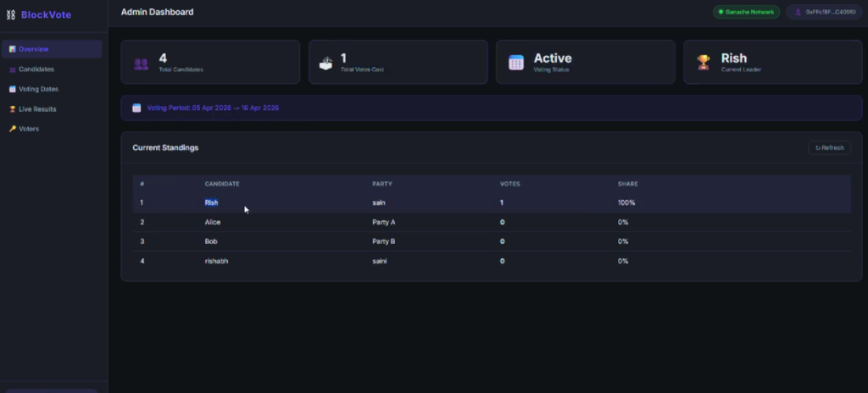Click rishabh's 0% share value
Image resolution: width=868 pixels, height=393 pixels.
623,261
